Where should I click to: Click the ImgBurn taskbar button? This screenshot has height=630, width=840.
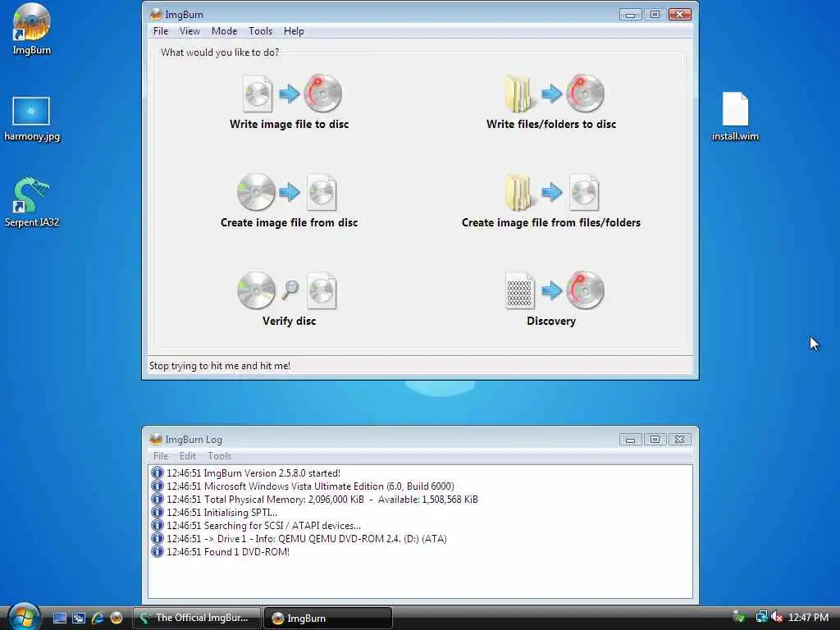tap(328, 618)
